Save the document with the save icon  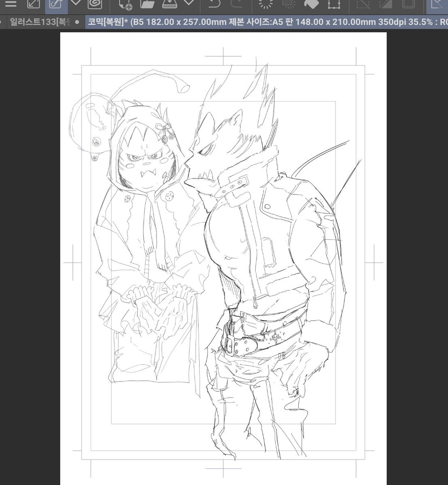tap(170, 4)
